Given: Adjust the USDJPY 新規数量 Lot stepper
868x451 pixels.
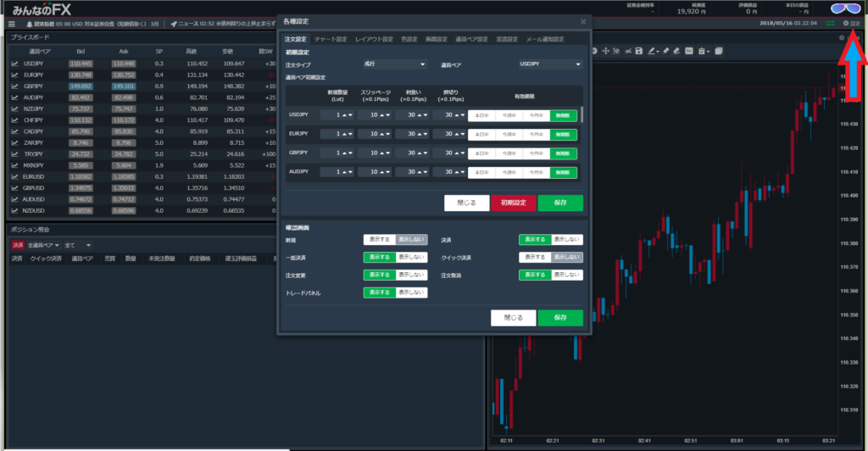Looking at the screenshot, I should point(337,115).
